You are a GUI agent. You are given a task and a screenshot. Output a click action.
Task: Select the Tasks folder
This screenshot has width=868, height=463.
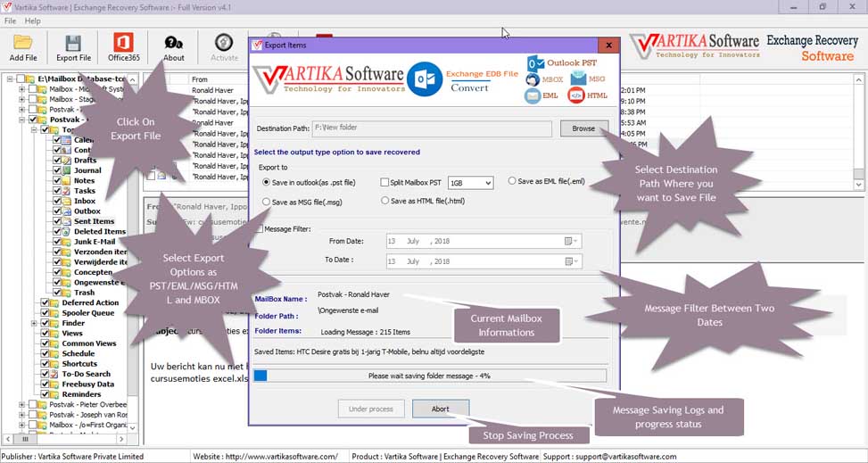85,191
